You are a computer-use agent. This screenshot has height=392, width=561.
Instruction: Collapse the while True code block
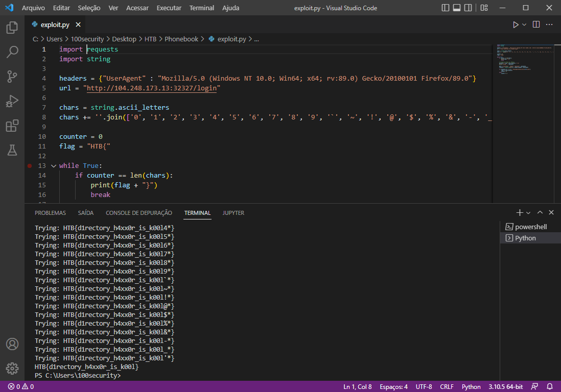point(54,166)
